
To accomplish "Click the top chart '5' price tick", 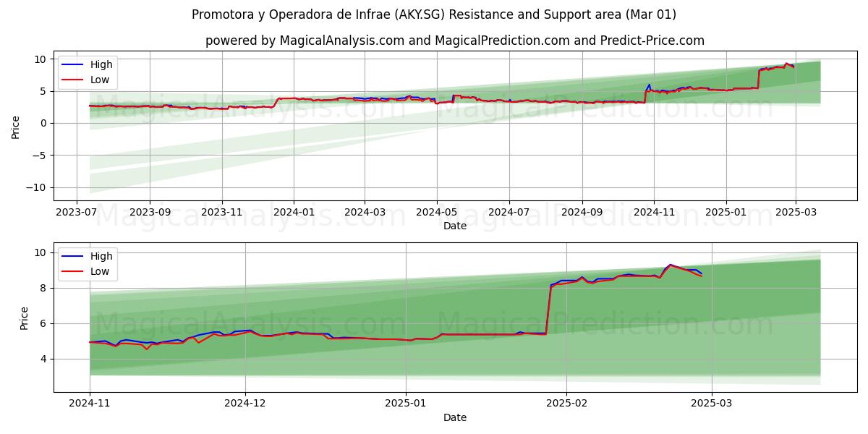I will click(44, 91).
